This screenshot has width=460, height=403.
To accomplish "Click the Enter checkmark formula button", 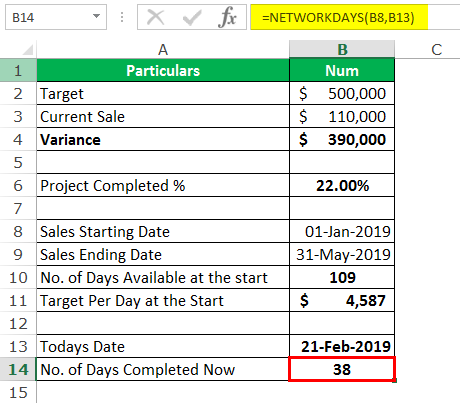I will tap(192, 17).
